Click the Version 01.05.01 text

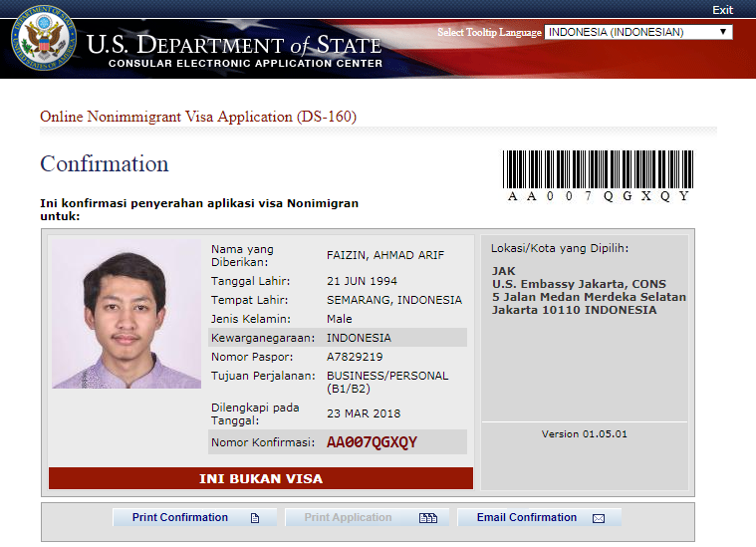(x=584, y=434)
